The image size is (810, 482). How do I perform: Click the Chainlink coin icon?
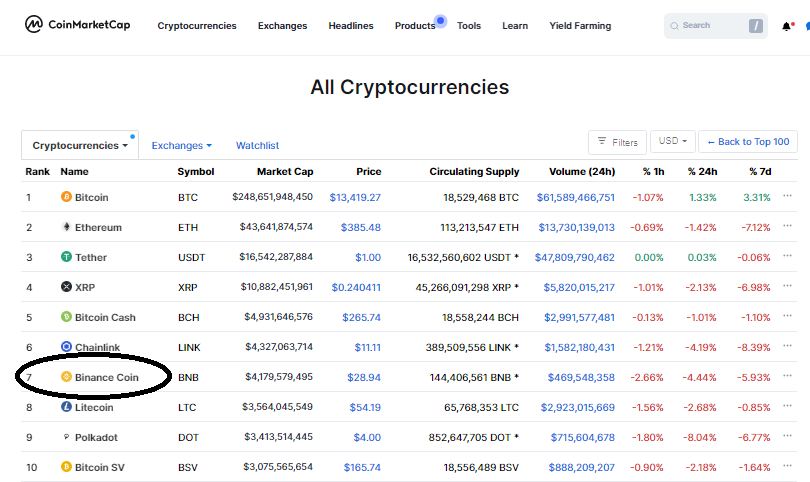click(66, 346)
